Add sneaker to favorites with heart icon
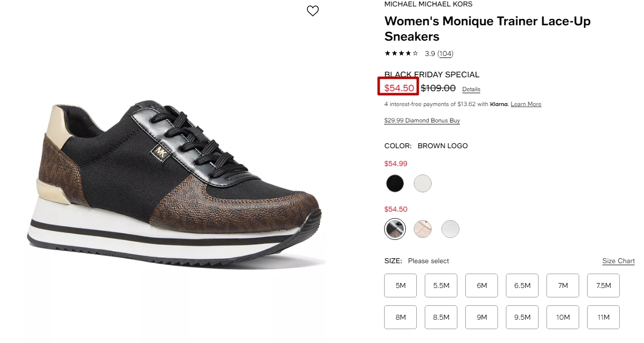The width and height of the screenshot is (644, 343). tap(313, 11)
